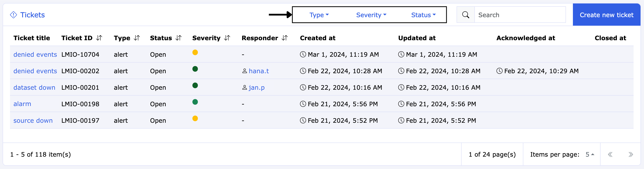This screenshot has width=644, height=169.
Task: Click the Create new ticket button
Action: (606, 15)
